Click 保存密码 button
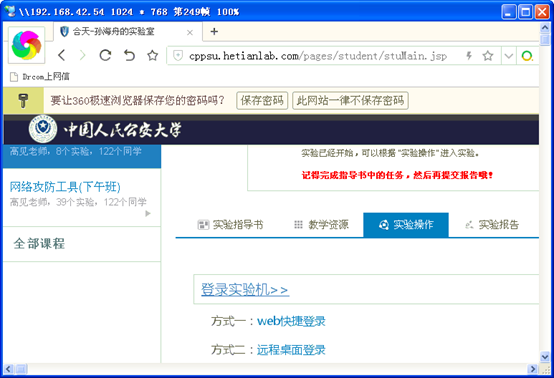Screen dimensions: 554x378 coord(262,101)
